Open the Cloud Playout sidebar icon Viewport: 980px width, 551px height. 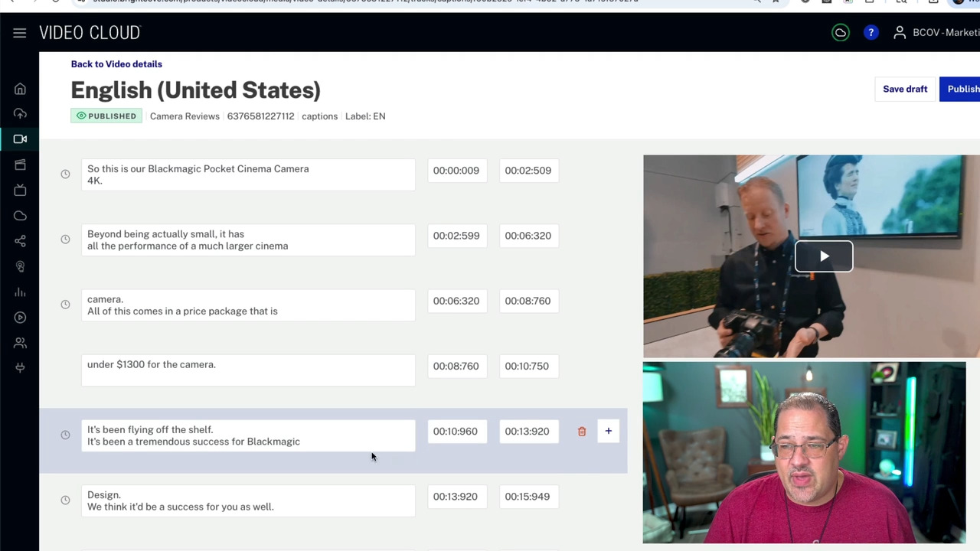tap(20, 216)
